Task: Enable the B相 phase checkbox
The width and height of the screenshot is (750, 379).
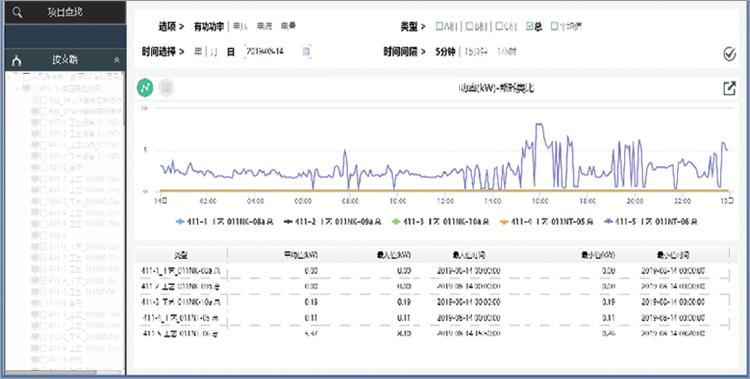Action: pyautogui.click(x=469, y=26)
